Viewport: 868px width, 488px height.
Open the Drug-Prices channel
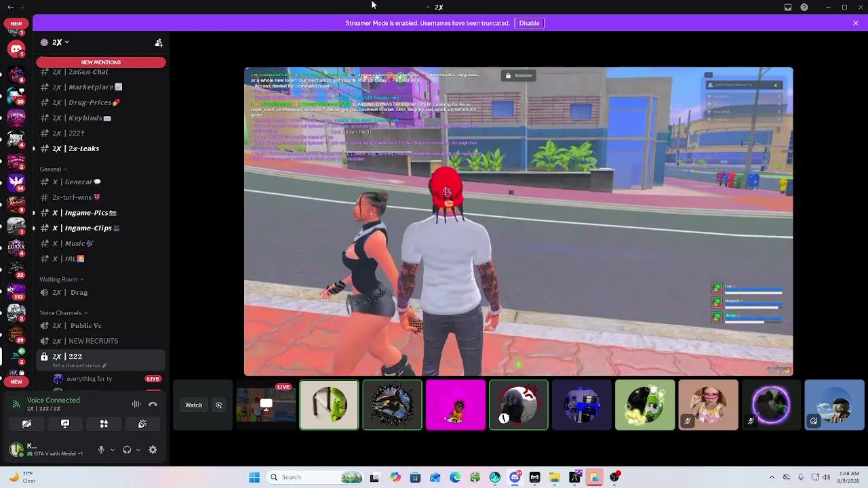tap(100, 102)
